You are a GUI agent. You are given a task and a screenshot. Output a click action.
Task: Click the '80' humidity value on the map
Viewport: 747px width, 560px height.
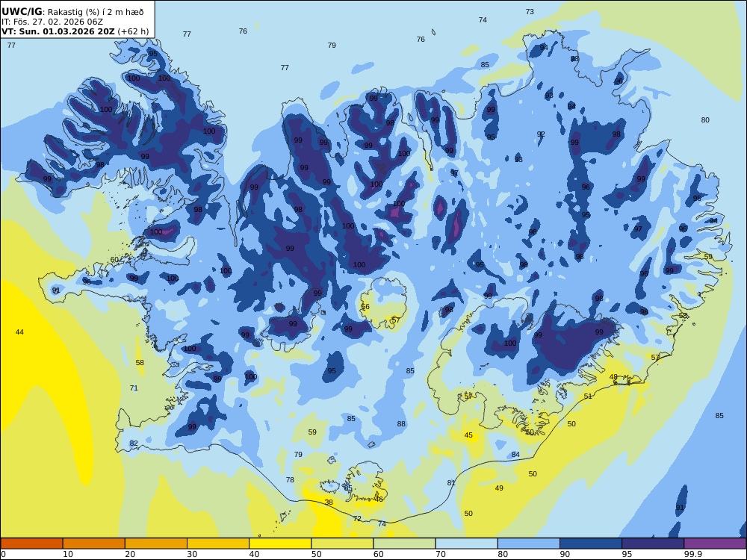pyautogui.click(x=705, y=120)
